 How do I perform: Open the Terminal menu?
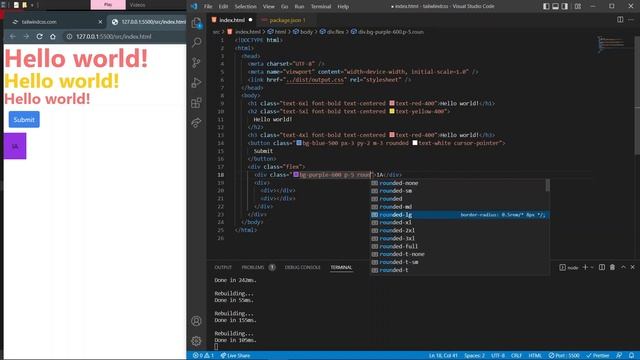(321, 7)
